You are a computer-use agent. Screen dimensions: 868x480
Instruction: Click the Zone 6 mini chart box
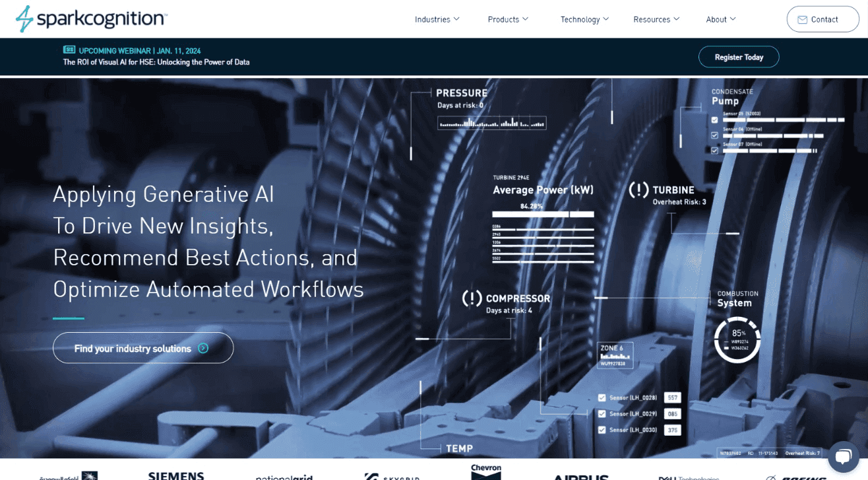coord(615,355)
